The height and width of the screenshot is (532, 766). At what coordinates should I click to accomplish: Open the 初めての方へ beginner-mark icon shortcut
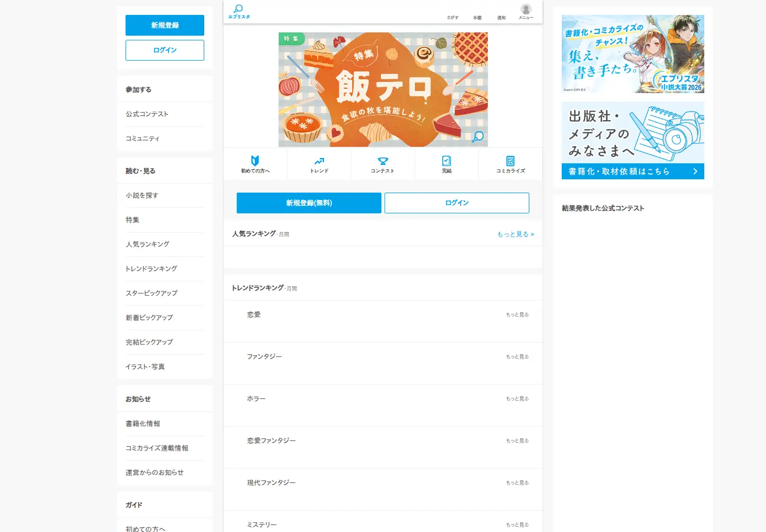tap(255, 161)
